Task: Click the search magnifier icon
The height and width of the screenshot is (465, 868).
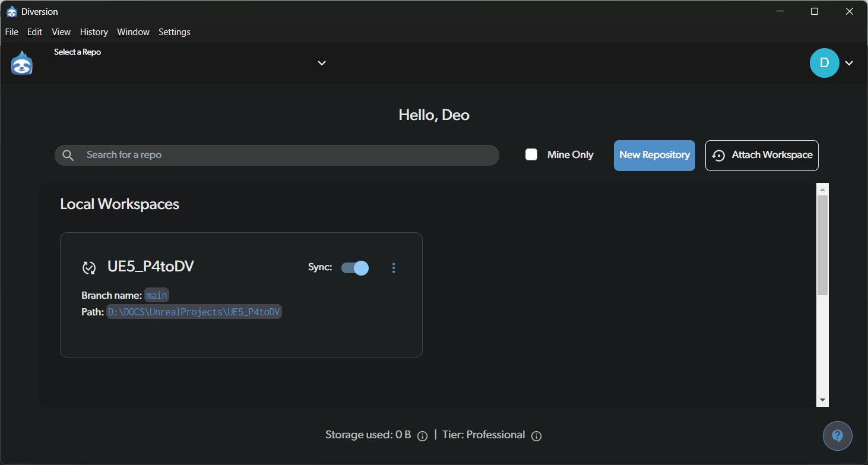Action: click(x=68, y=155)
